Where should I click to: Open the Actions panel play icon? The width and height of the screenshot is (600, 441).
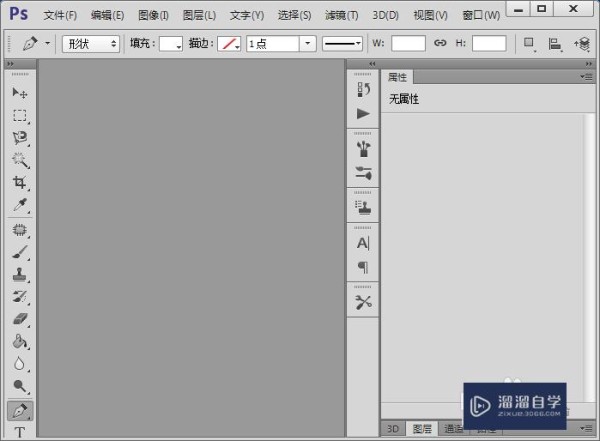(x=363, y=114)
